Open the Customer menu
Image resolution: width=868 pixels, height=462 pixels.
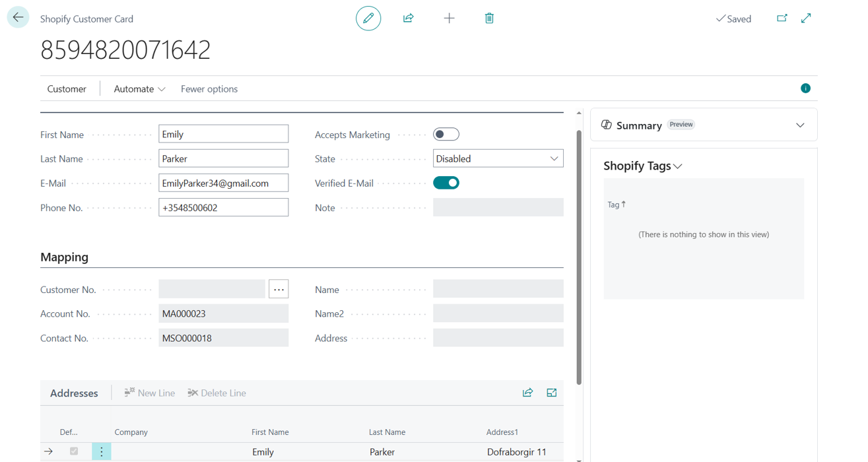pos(67,89)
